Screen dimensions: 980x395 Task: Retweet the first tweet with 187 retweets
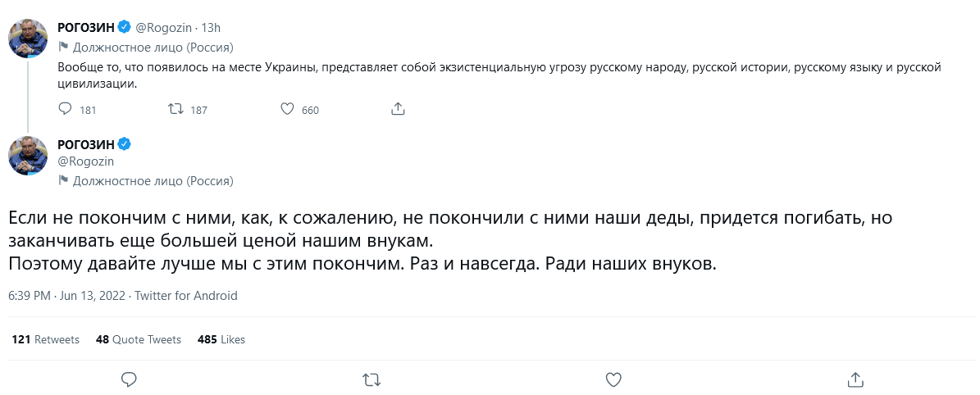[x=175, y=109]
